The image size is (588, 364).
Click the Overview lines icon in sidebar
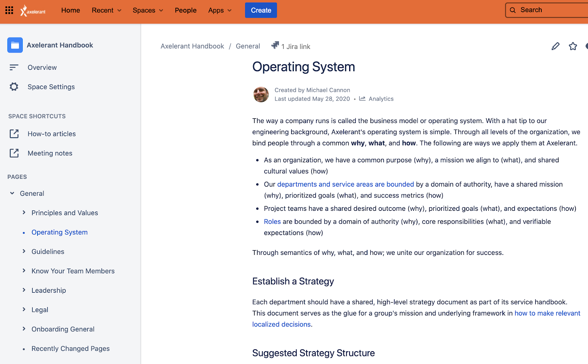point(14,67)
